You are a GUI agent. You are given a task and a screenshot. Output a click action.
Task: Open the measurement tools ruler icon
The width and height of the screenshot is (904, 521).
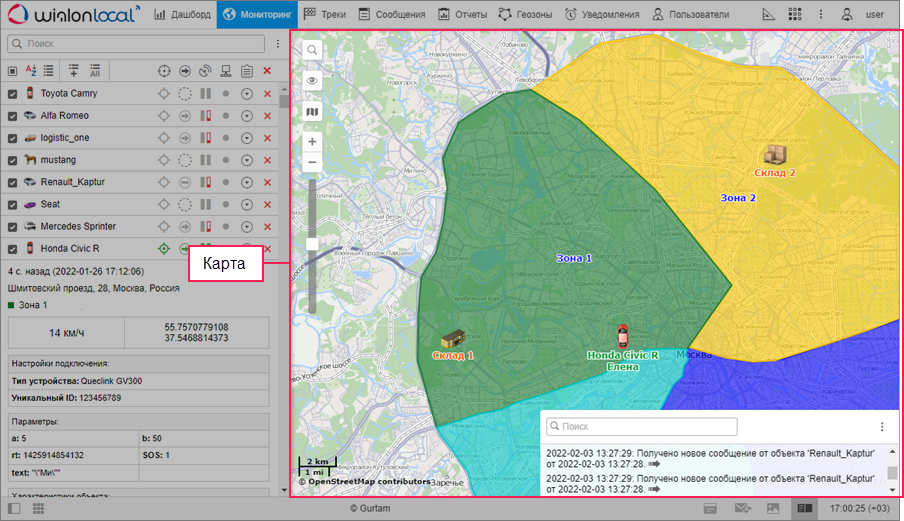point(769,14)
